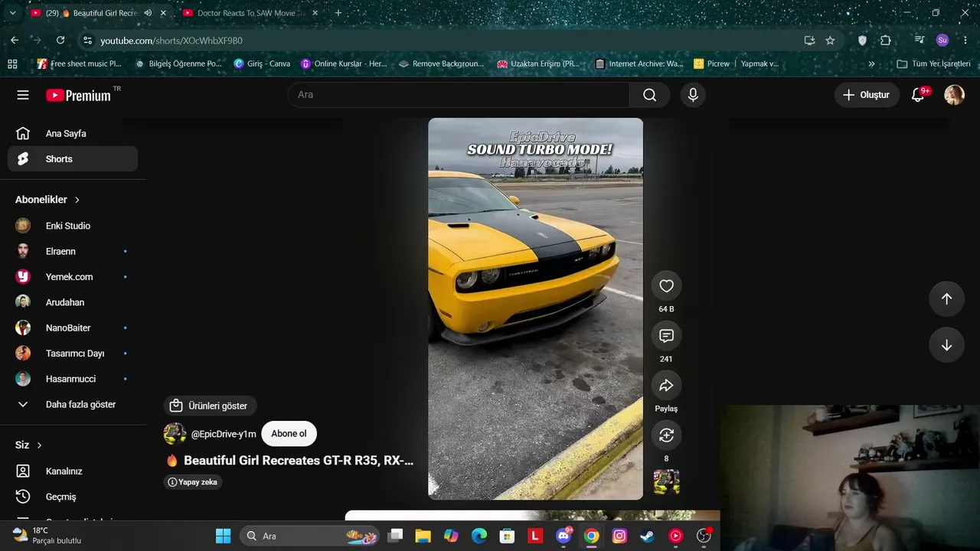Open the remix icon showing 8
The width and height of the screenshot is (980, 551).
(x=666, y=435)
